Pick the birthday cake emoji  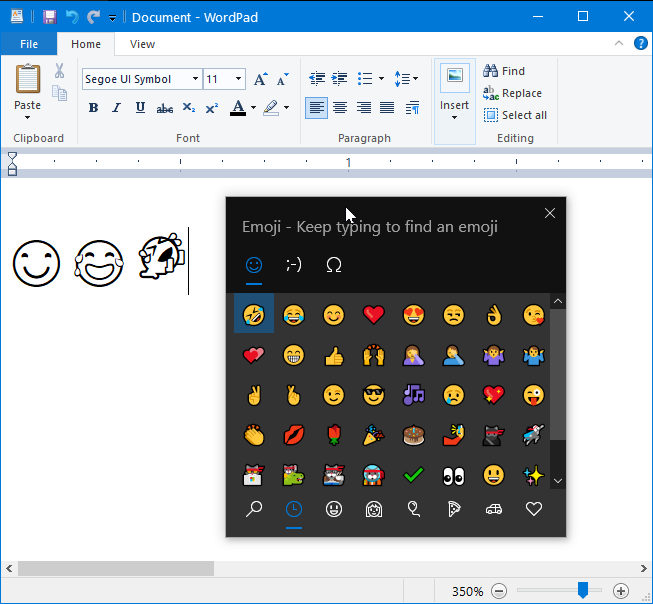[x=414, y=435]
